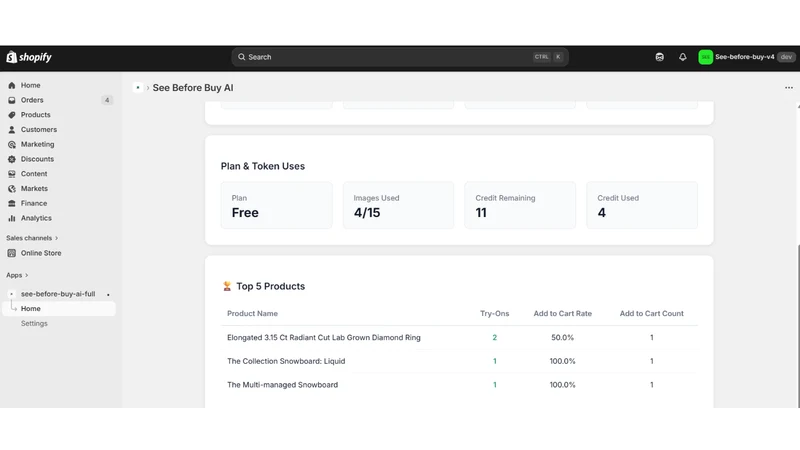Click the Shopify logo in the top bar
This screenshot has height=450, width=800.
(x=29, y=57)
